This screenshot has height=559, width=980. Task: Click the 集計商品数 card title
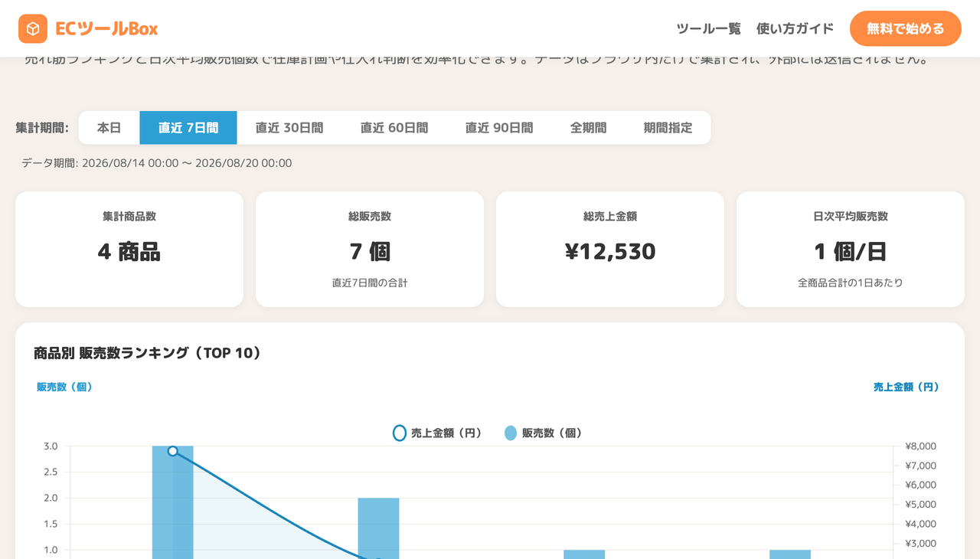[129, 217]
